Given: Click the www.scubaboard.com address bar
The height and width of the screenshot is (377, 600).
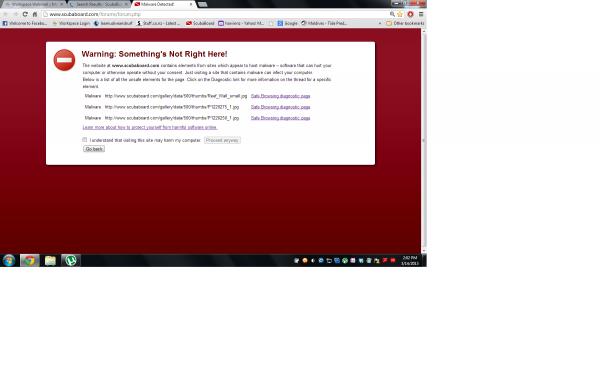Looking at the screenshot, I should pyautogui.click(x=214, y=14).
